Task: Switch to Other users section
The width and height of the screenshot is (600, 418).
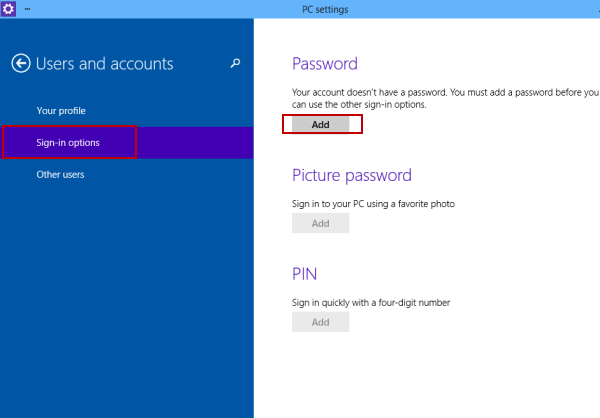Action: coord(60,175)
